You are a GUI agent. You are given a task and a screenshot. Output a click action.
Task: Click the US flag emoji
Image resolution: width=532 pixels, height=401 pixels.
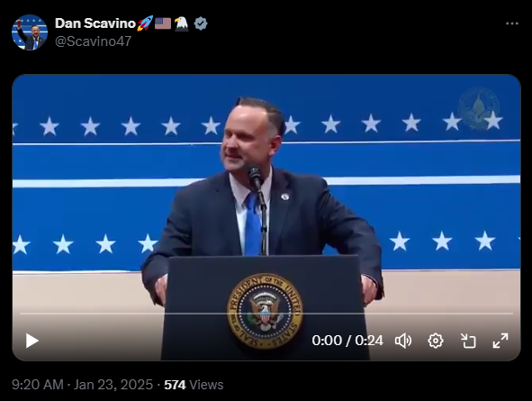click(163, 23)
